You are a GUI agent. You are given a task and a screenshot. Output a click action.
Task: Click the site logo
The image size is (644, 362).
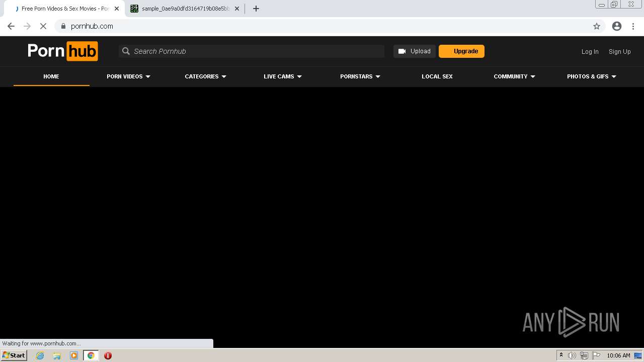click(63, 51)
